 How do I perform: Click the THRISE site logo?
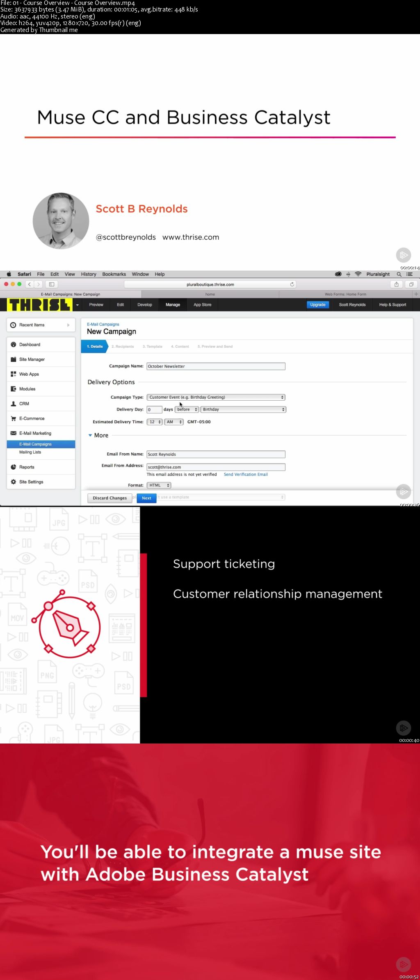click(40, 305)
